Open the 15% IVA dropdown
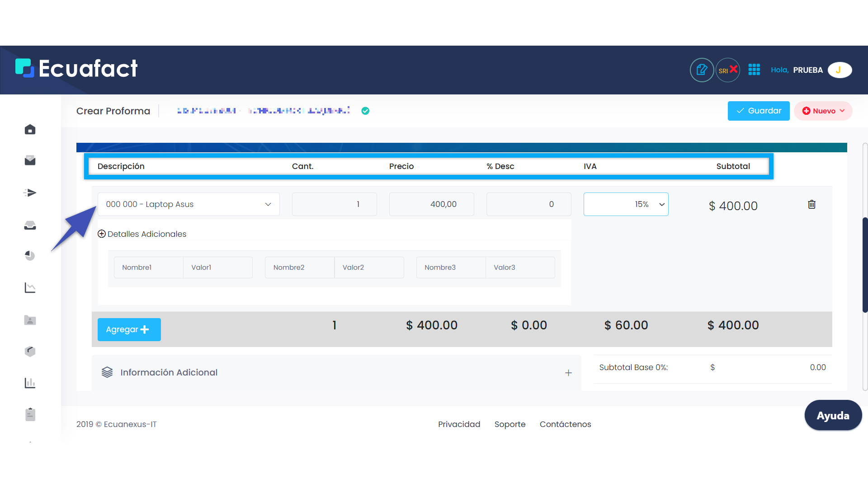The width and height of the screenshot is (868, 488). tap(626, 204)
